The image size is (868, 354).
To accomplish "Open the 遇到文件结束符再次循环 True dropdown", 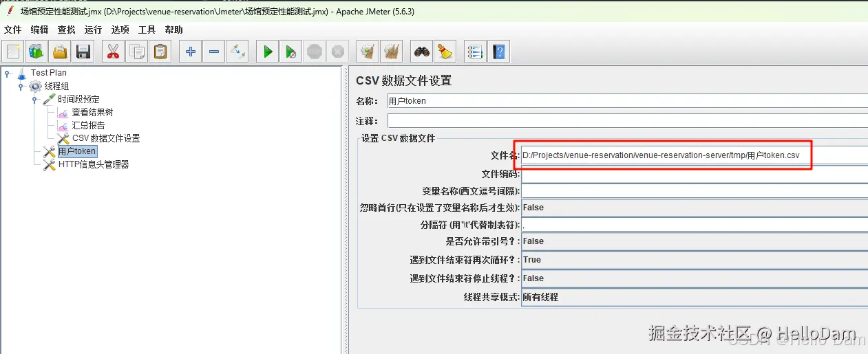I will 695,260.
